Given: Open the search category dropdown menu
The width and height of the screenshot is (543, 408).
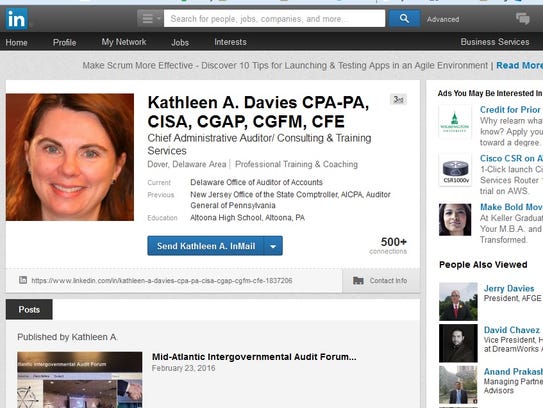Looking at the screenshot, I should point(150,18).
